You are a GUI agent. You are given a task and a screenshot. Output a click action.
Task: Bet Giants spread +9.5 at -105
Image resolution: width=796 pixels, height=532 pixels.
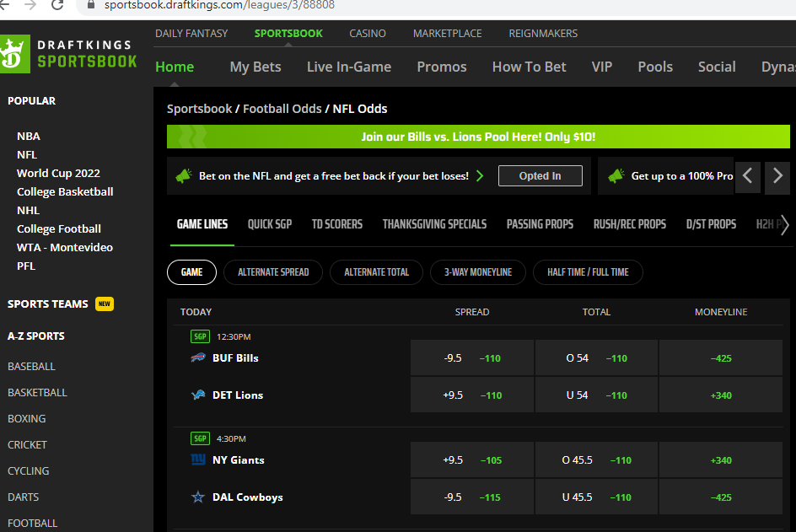[472, 460]
